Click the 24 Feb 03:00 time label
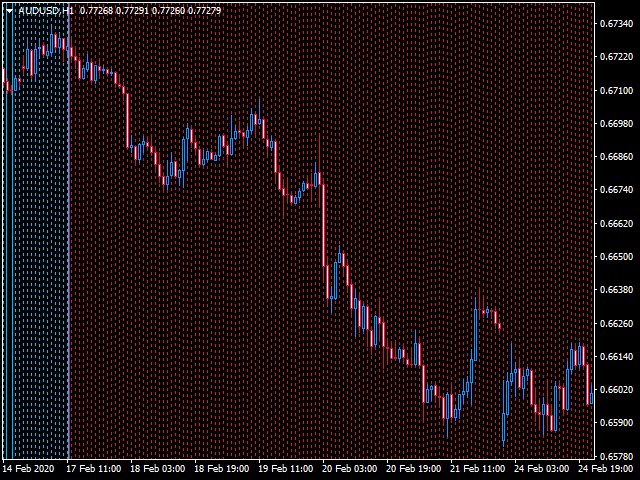Viewport: 640px width, 480px height. click(542, 469)
